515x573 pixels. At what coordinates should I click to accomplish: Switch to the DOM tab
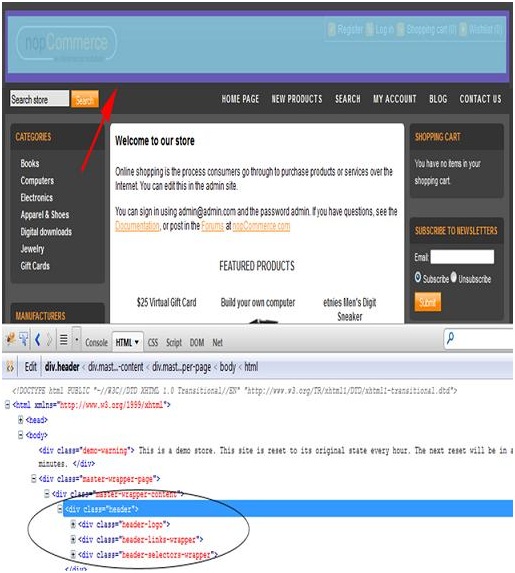197,343
